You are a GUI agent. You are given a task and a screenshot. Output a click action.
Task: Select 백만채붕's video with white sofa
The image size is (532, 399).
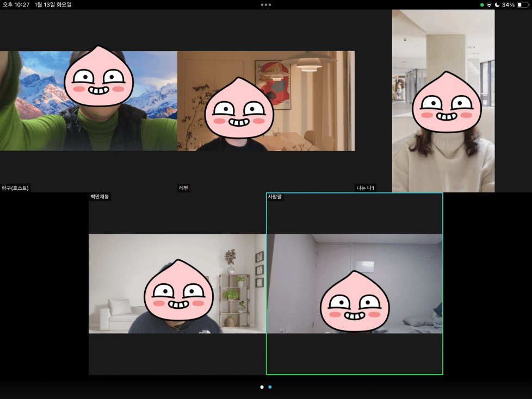tap(177, 283)
